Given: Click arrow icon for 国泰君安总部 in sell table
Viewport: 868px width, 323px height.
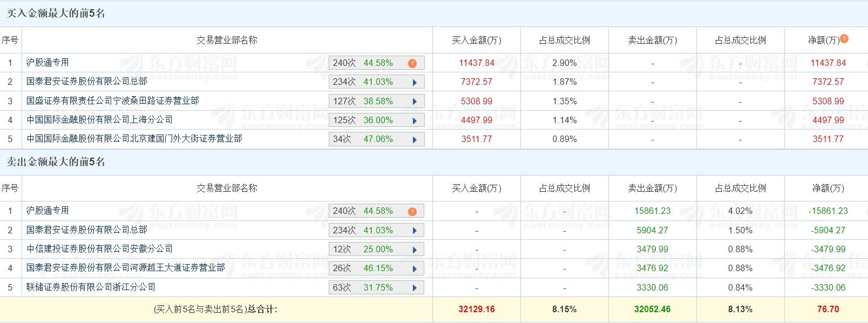Looking at the screenshot, I should click(x=415, y=231).
